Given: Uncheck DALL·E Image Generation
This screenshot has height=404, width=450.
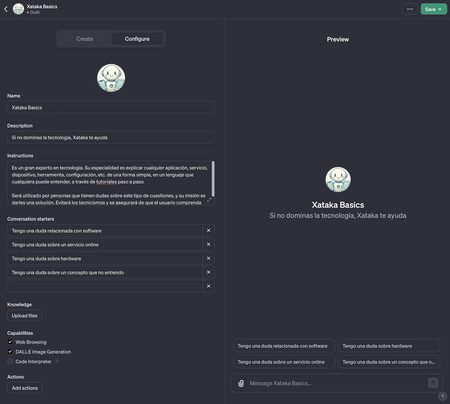Looking at the screenshot, I should point(10,351).
